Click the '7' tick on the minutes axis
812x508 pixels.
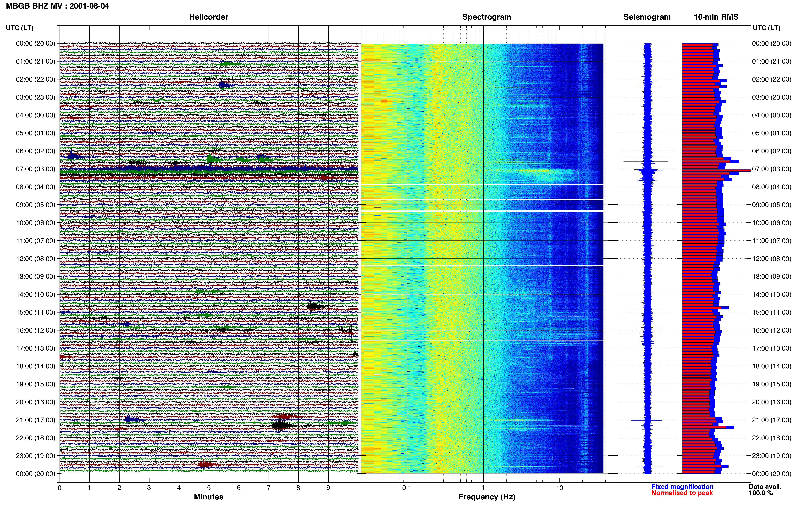pyautogui.click(x=269, y=488)
